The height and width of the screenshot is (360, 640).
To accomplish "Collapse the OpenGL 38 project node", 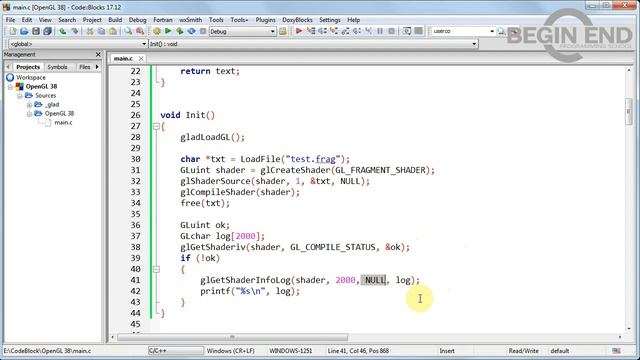I will [11, 87].
